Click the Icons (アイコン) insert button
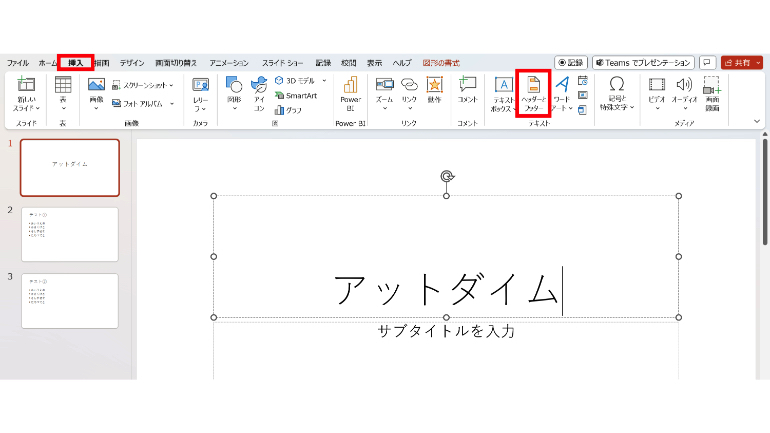Screen dimensions: 770x433 (x=259, y=93)
